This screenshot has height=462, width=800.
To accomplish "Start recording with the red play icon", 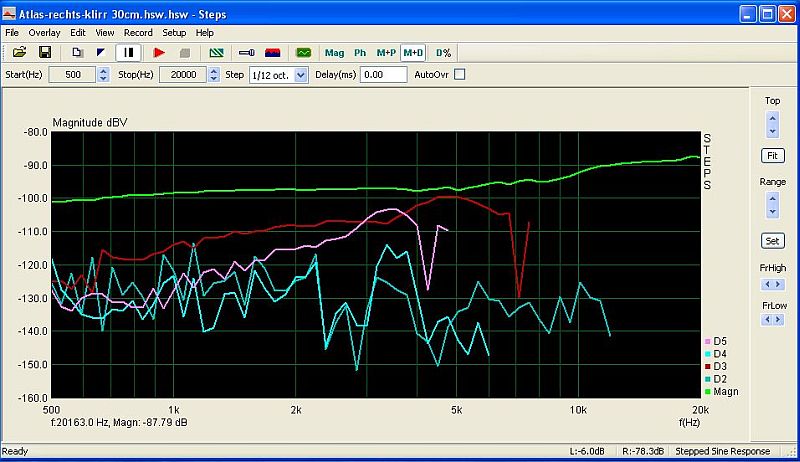I will tap(158, 52).
